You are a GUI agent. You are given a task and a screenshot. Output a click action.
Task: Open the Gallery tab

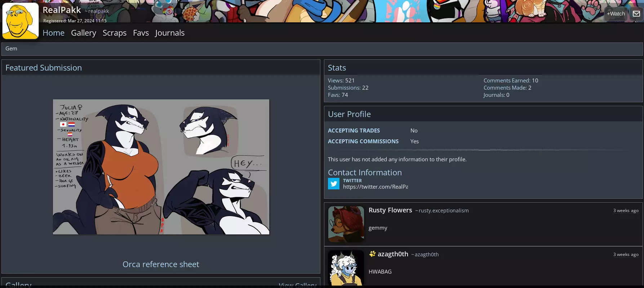pyautogui.click(x=84, y=33)
